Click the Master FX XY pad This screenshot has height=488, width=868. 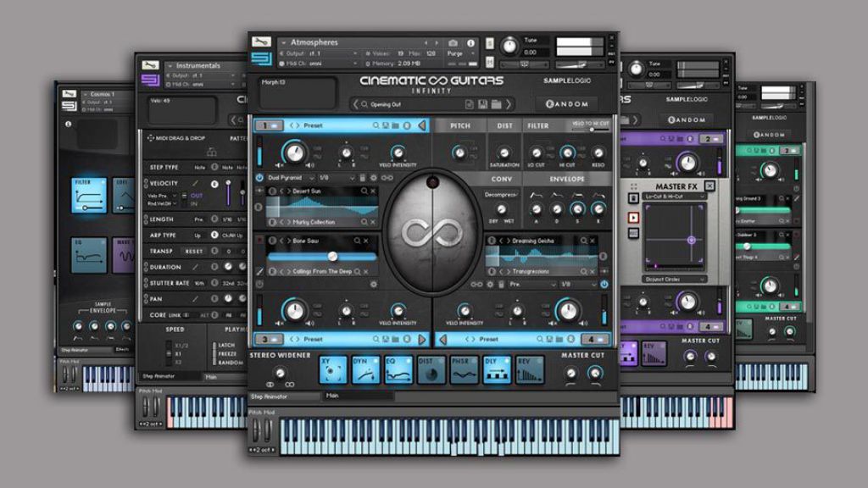point(674,236)
